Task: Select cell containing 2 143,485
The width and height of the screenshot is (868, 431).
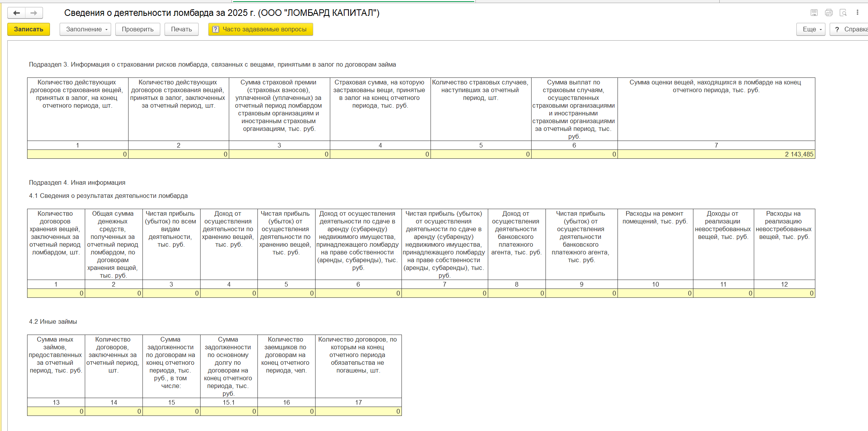Action: click(716, 154)
